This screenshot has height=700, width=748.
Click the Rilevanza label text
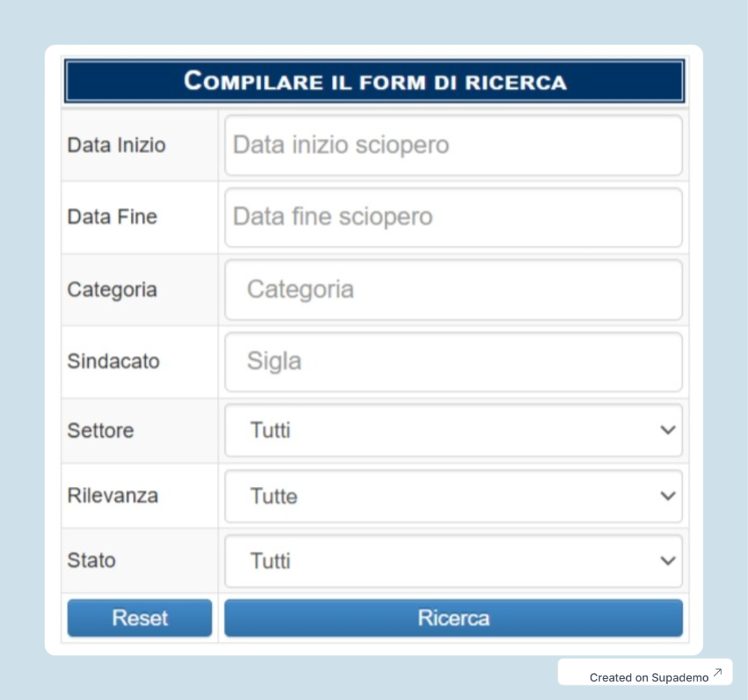(x=113, y=496)
